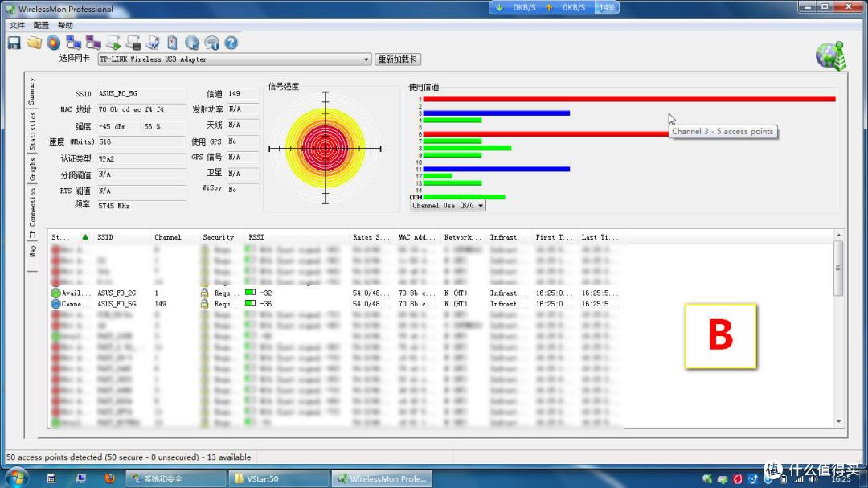Click the stop logging icon with black square
The image size is (868, 488).
click(x=133, y=43)
